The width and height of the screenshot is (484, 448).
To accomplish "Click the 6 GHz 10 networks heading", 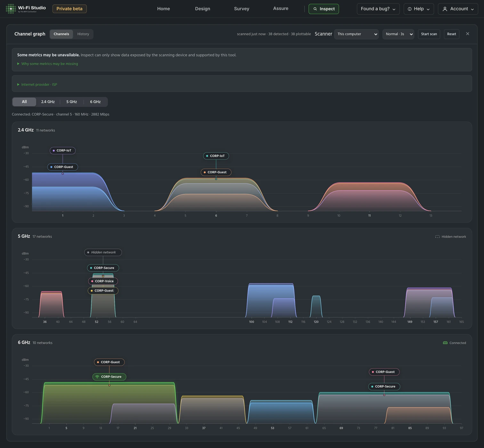I will pos(35,342).
